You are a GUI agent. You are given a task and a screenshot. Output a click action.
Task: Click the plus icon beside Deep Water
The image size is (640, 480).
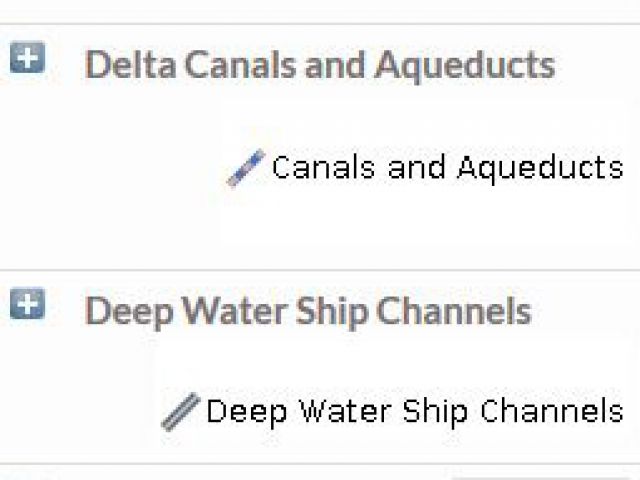click(x=27, y=303)
